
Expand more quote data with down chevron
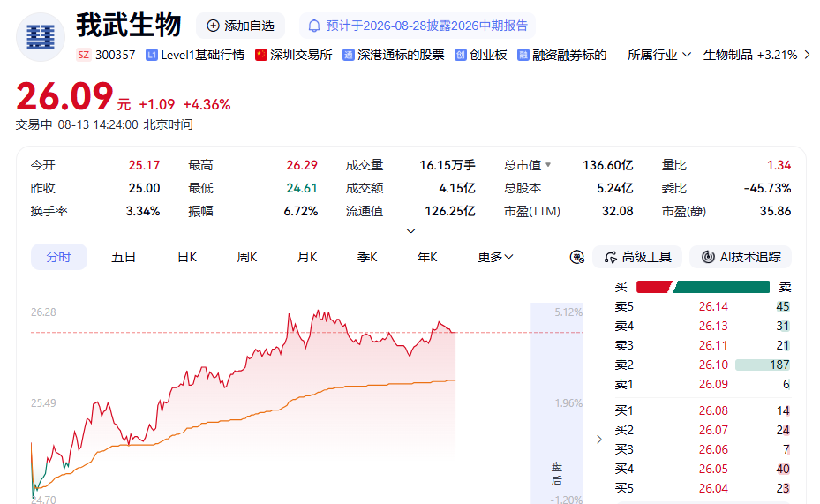point(411,230)
